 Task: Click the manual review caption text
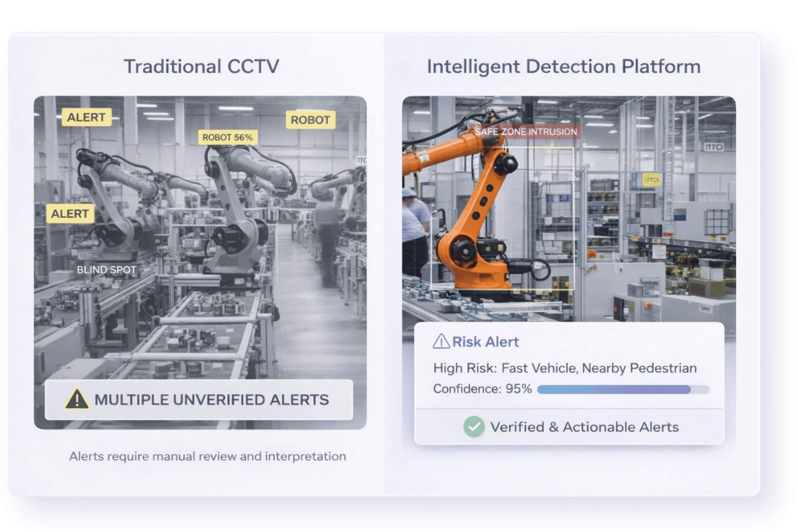pos(207,456)
